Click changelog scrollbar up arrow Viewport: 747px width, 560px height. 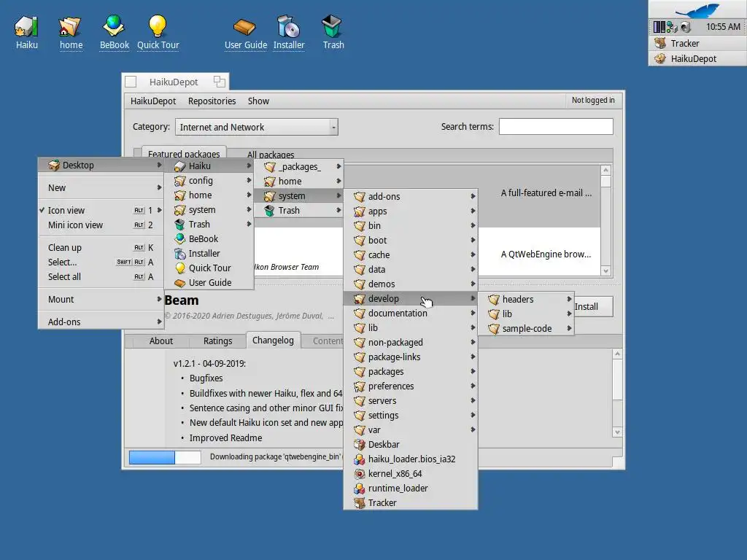tap(617, 354)
